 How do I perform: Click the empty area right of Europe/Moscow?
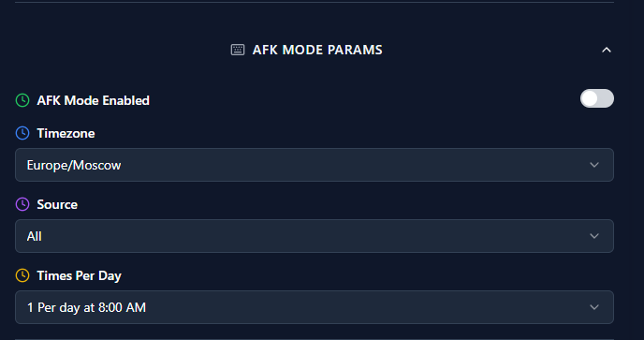point(353,165)
